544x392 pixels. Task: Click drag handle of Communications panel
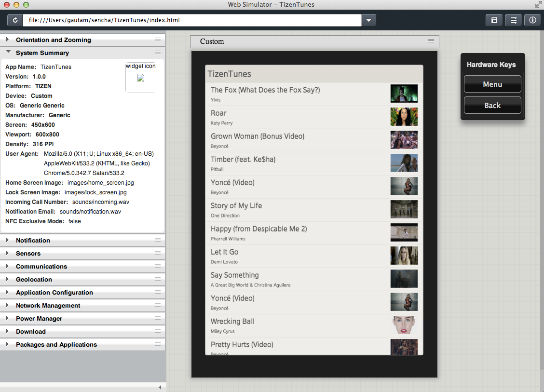click(158, 266)
